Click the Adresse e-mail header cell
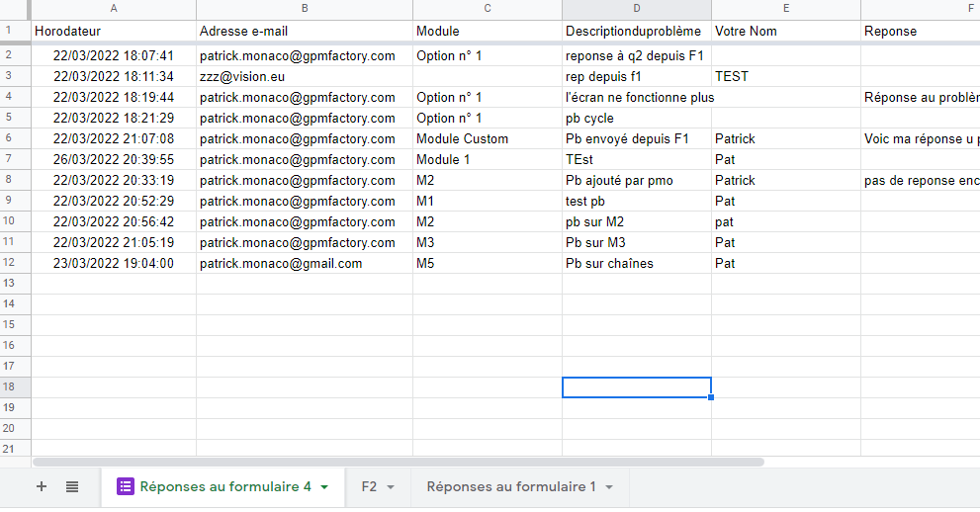 pyautogui.click(x=305, y=32)
